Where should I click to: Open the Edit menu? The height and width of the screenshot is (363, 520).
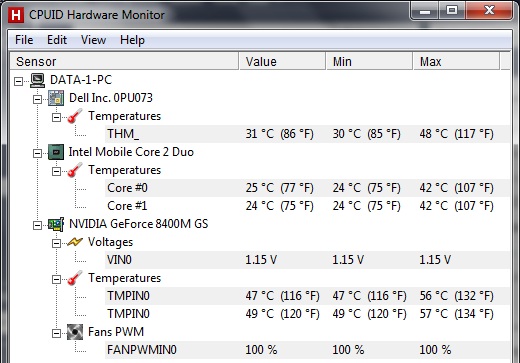coord(57,40)
